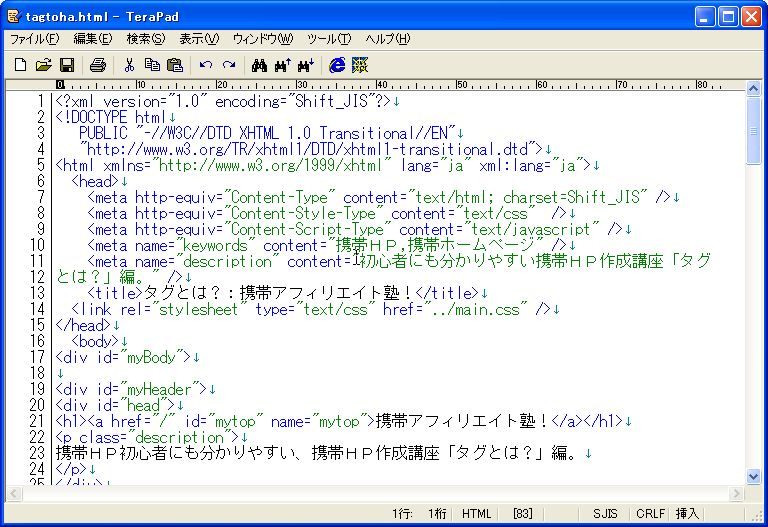Click the </head> closing tag on line 15
The width and height of the screenshot is (768, 527).
click(x=83, y=325)
